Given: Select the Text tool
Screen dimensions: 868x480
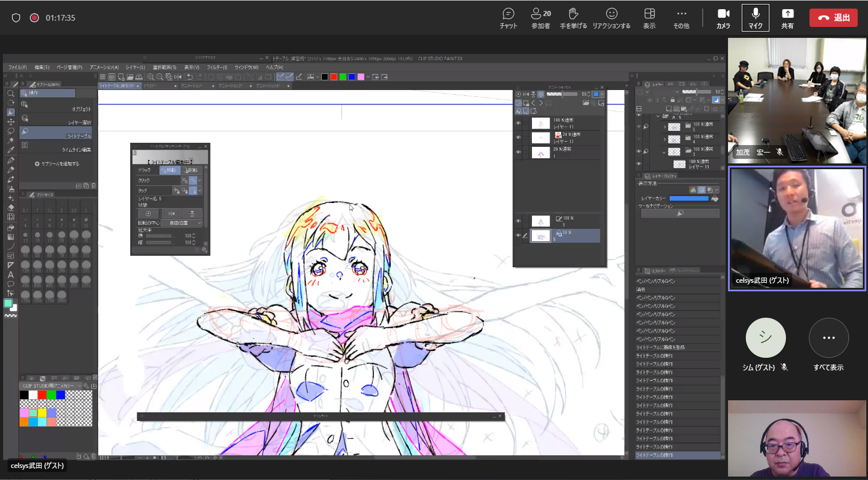Looking at the screenshot, I should click(10, 275).
